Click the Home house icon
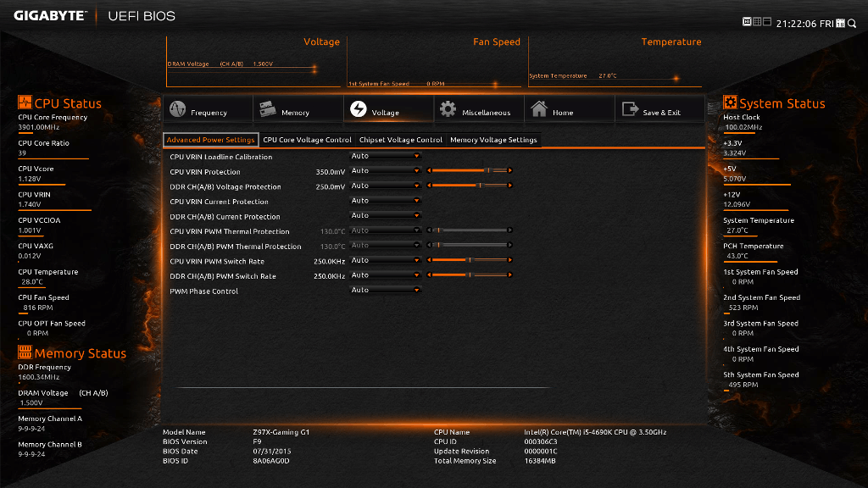Viewport: 868px width, 488px height. tap(539, 108)
